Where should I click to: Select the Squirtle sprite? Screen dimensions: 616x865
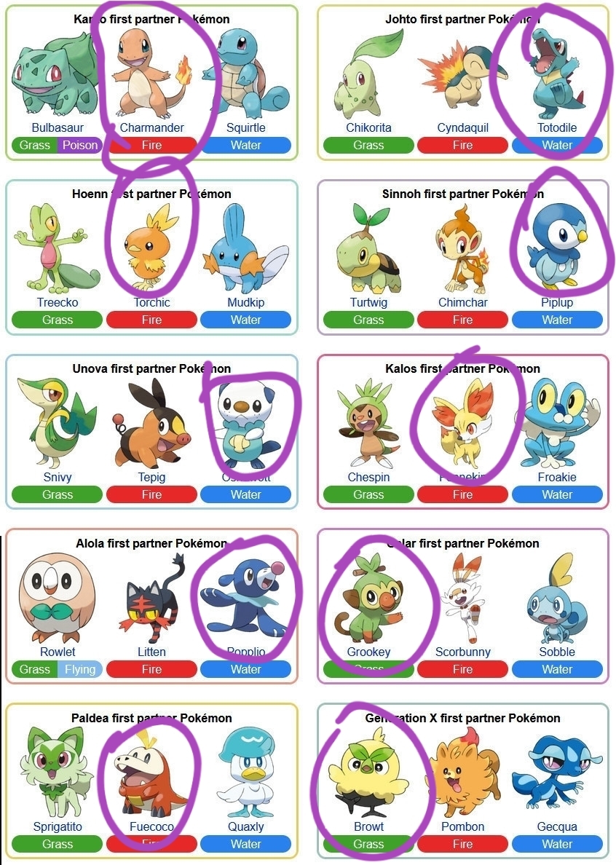[246, 71]
